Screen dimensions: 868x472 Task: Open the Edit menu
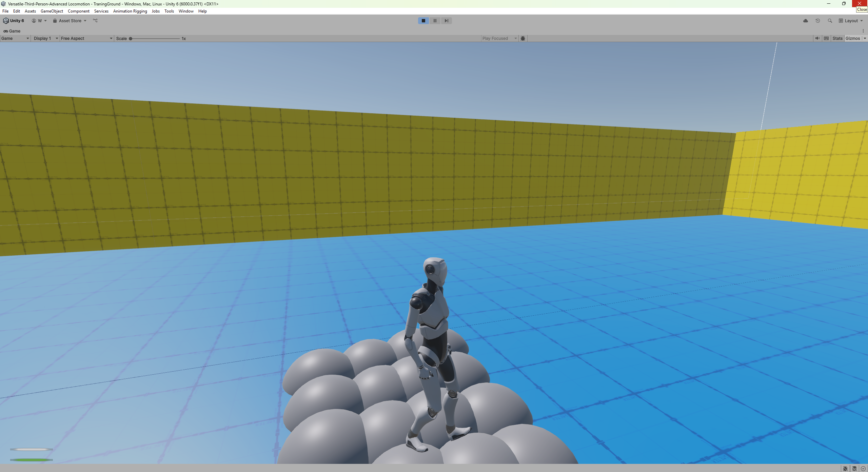[x=17, y=11]
